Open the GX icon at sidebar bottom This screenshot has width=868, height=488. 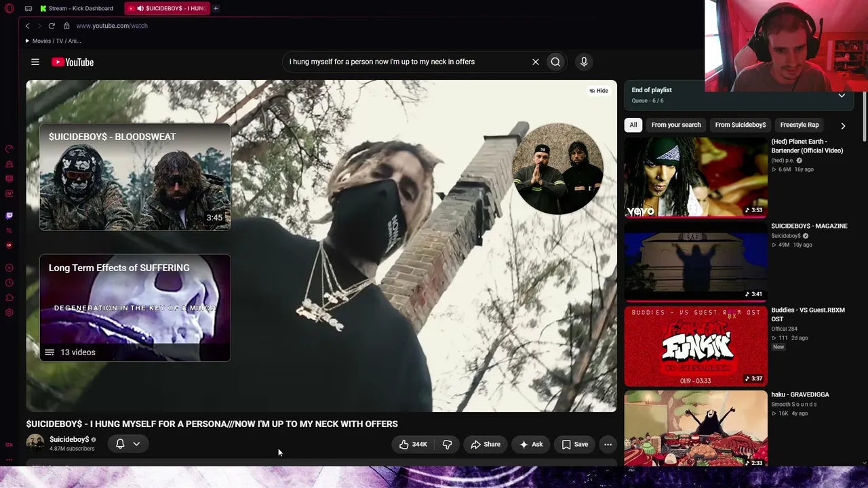click(x=9, y=445)
